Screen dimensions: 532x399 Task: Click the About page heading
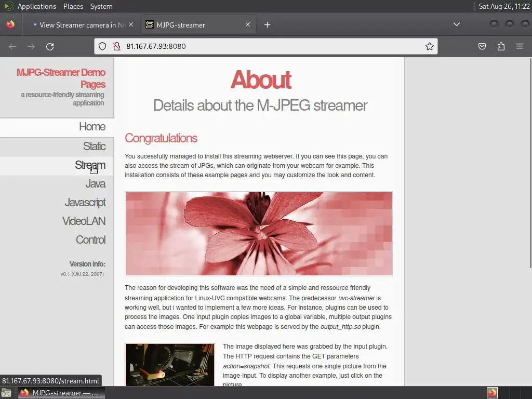coord(261,79)
